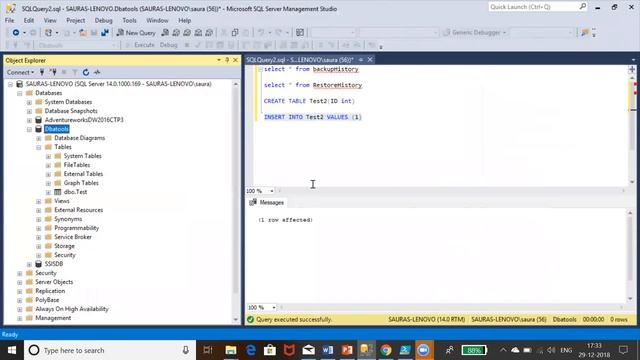
Task: Refresh the Object Explorer tree
Action: (86, 72)
